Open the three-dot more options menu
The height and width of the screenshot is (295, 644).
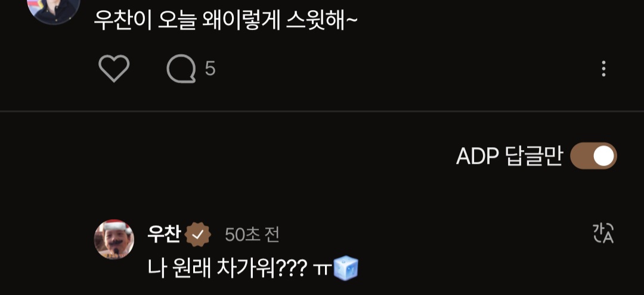click(x=603, y=69)
